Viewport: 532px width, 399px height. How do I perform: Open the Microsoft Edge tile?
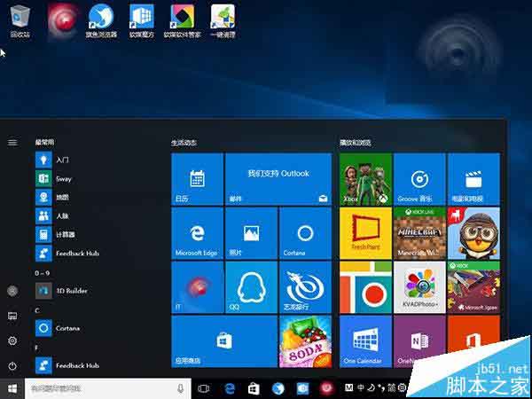(x=197, y=233)
